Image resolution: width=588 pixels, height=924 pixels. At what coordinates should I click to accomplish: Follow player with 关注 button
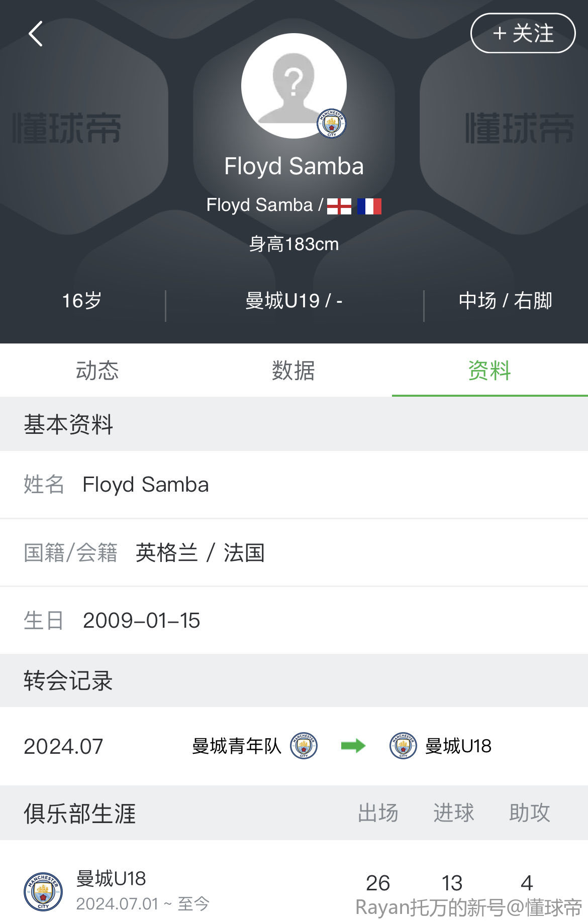(x=523, y=34)
